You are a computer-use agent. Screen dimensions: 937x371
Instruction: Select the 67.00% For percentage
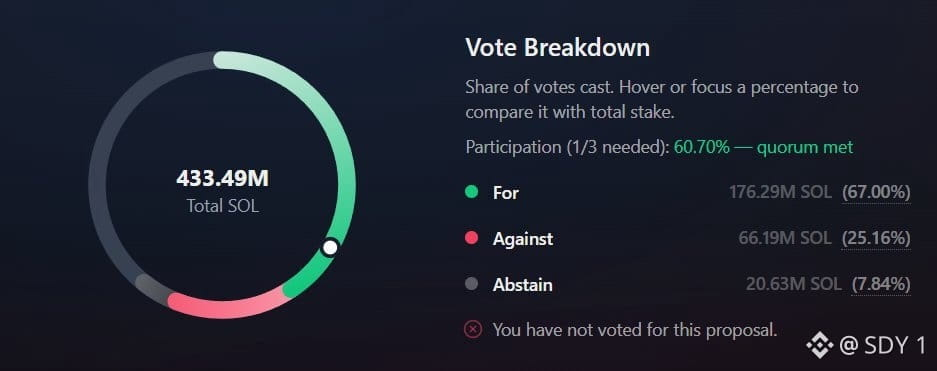(x=876, y=192)
